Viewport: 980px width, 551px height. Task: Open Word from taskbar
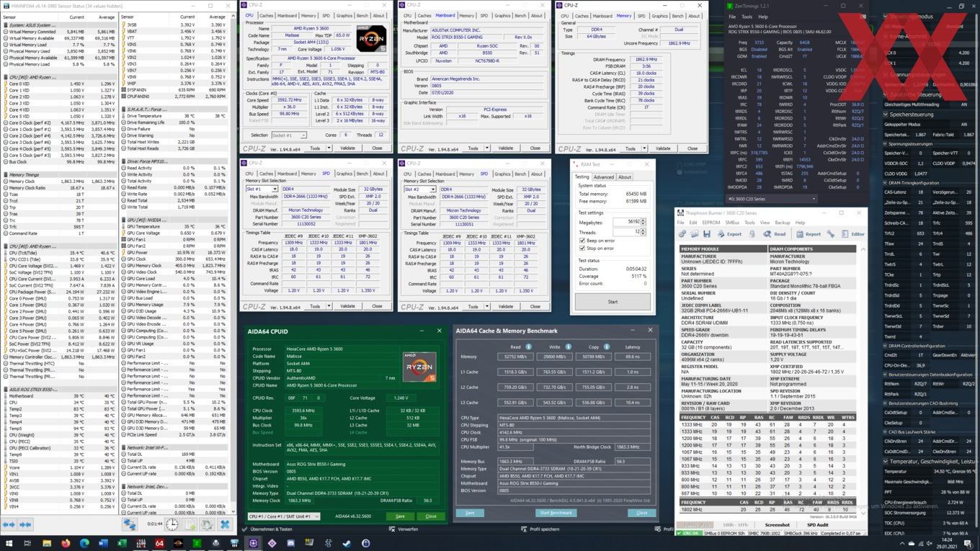pos(103,543)
